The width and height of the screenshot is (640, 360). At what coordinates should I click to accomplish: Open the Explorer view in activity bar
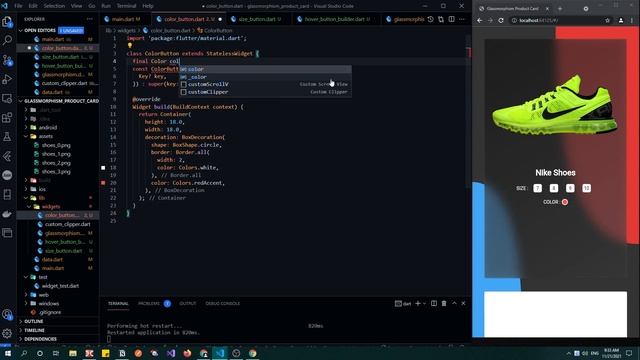coord(7,21)
